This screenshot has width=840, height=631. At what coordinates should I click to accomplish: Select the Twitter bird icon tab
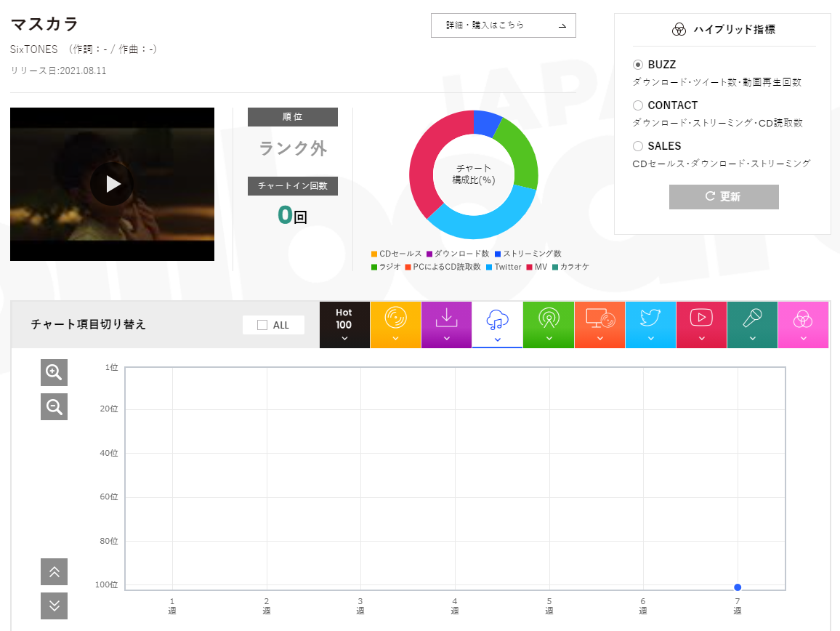(650, 325)
